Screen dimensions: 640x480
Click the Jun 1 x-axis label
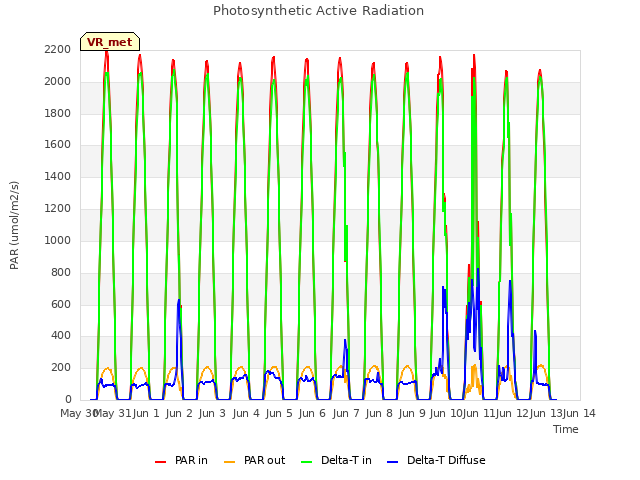(146, 413)
